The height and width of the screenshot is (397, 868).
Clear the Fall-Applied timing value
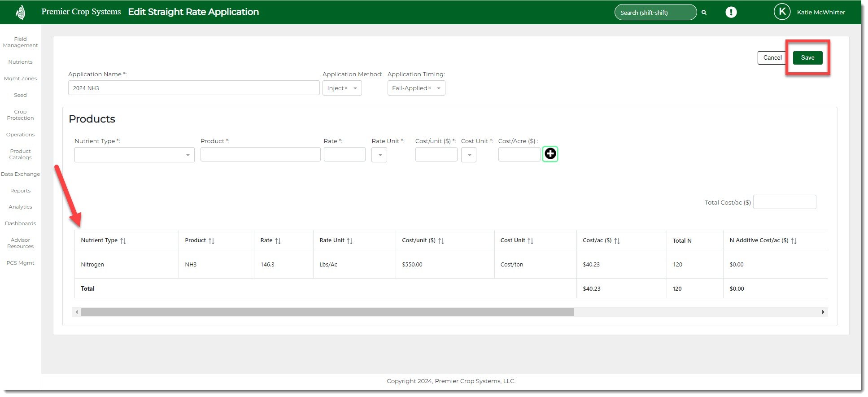(429, 88)
